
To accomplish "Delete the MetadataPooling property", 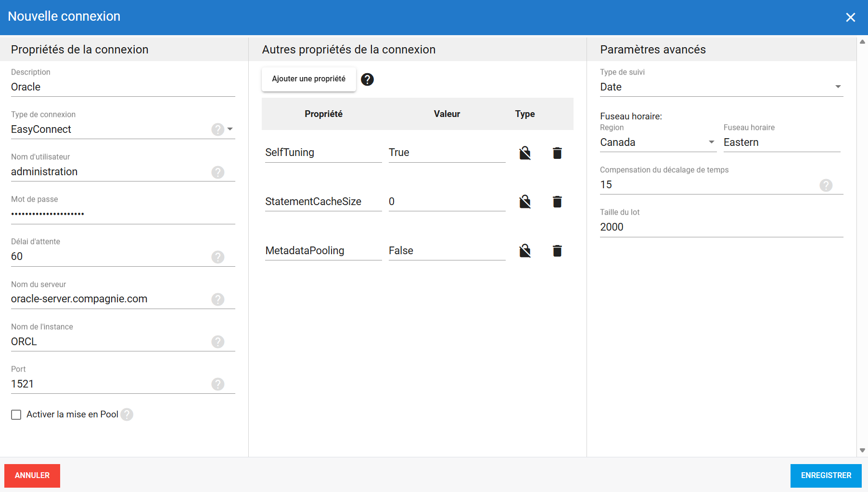I will coord(557,251).
